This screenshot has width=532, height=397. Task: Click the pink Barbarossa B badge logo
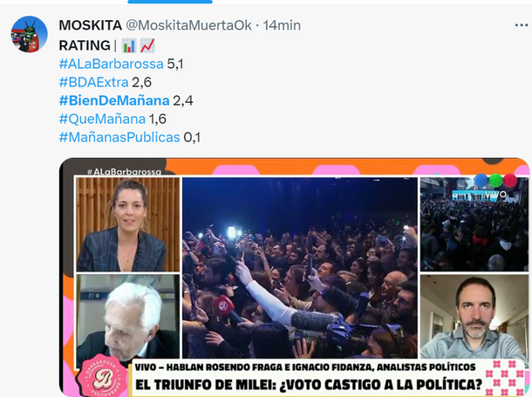tap(103, 378)
